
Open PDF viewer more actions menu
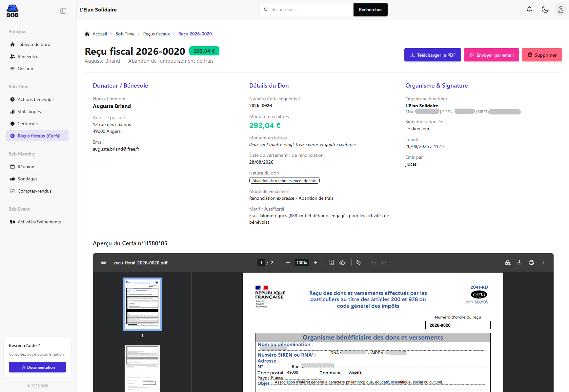pyautogui.click(x=543, y=262)
